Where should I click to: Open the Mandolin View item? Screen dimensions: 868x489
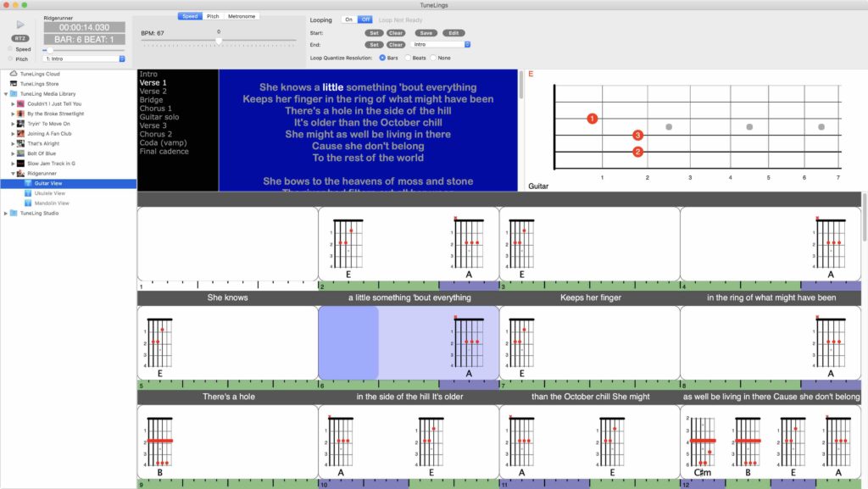tap(52, 203)
